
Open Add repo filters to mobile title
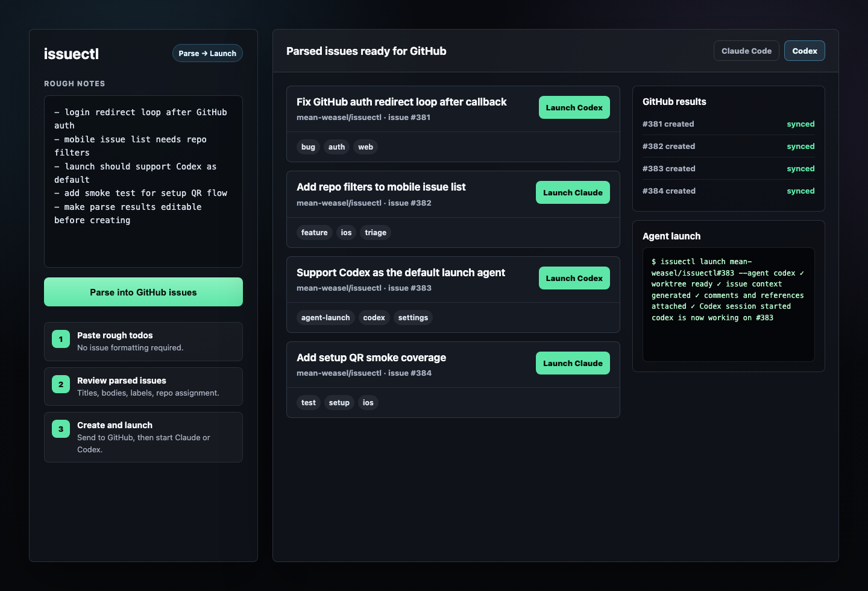pos(381,187)
